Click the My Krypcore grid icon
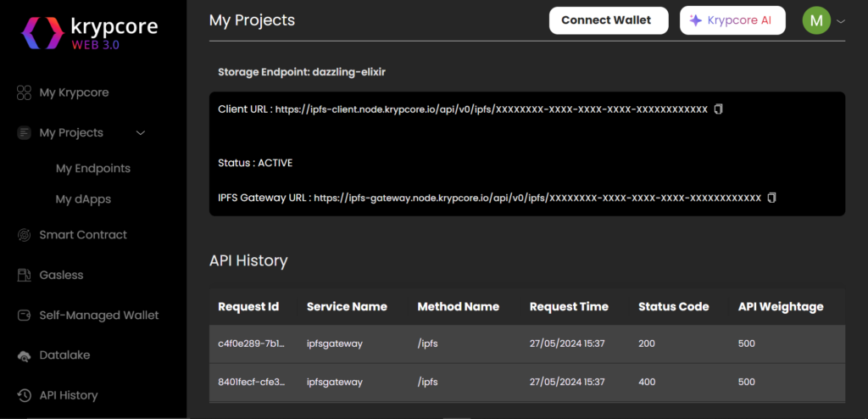This screenshot has width=868, height=419. (24, 92)
